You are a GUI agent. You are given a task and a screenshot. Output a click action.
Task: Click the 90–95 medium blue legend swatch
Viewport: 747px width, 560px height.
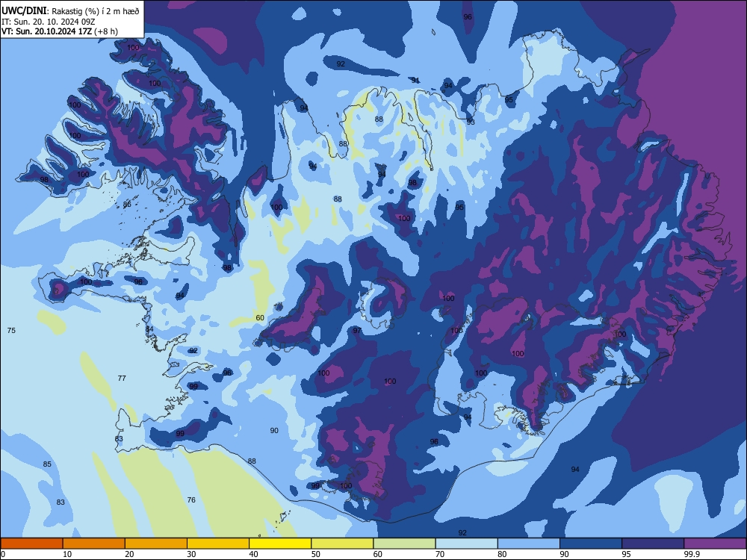591,544
